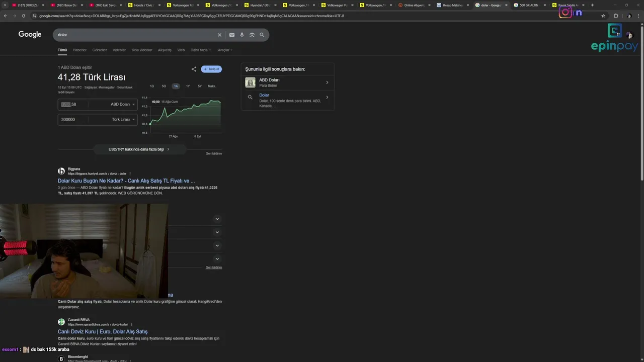Screen dimensions: 644x362
Task: Open three-dot menu next to Bigpara result
Action: (x=130, y=173)
